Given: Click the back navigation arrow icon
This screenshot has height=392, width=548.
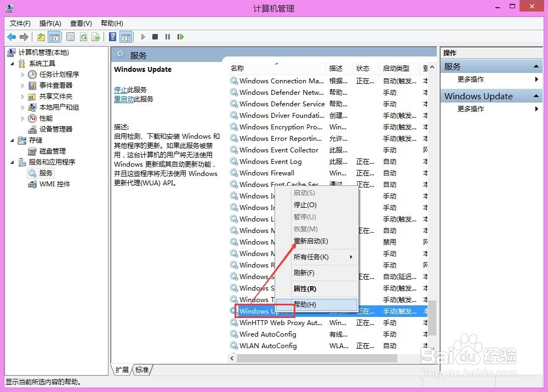Looking at the screenshot, I should [12, 37].
